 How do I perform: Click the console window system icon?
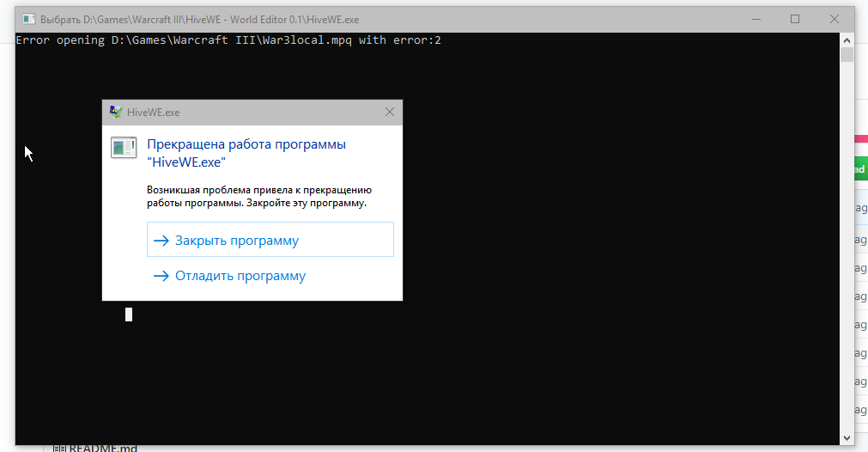pyautogui.click(x=29, y=20)
